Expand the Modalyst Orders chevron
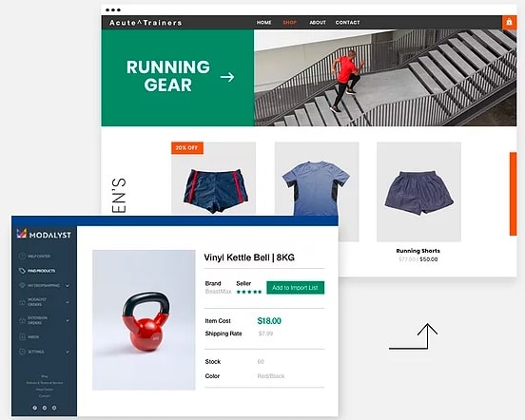This screenshot has width=525, height=420. 68,302
